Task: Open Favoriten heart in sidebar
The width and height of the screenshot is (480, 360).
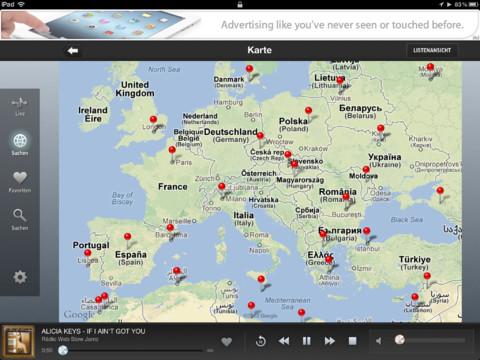Action: click(x=20, y=181)
